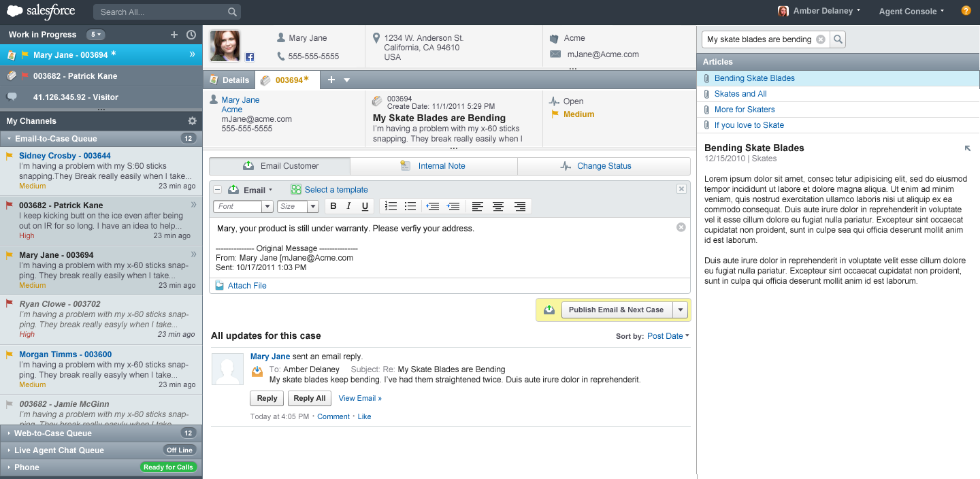Close the email composer panel

click(681, 189)
